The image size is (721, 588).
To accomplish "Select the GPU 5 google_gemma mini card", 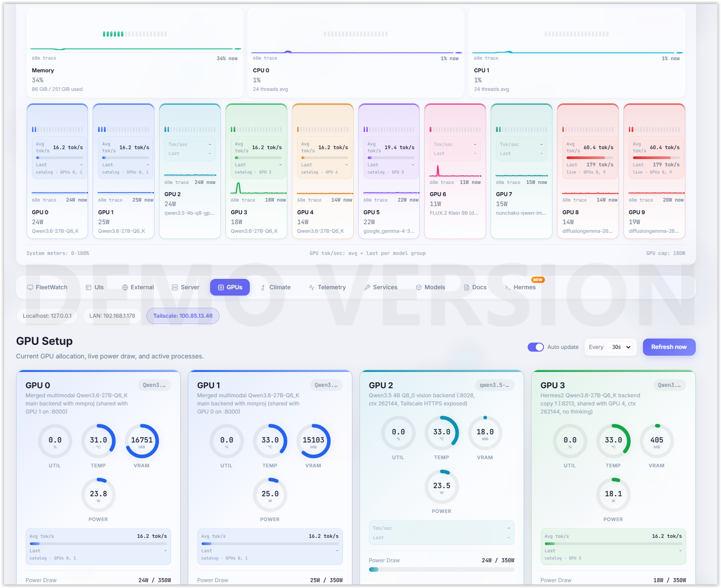I will point(389,171).
